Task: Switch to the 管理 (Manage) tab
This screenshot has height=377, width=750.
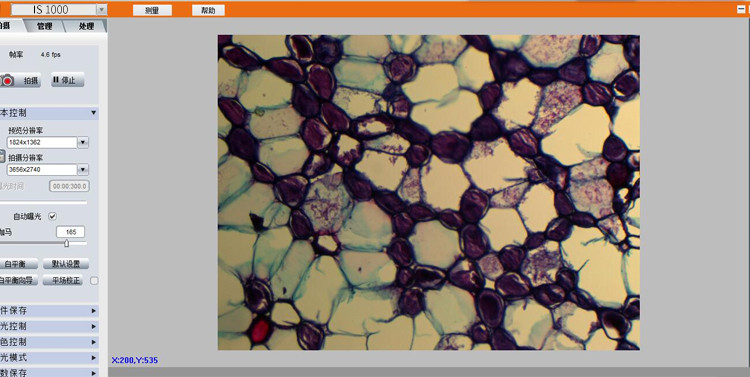Action: (x=44, y=26)
